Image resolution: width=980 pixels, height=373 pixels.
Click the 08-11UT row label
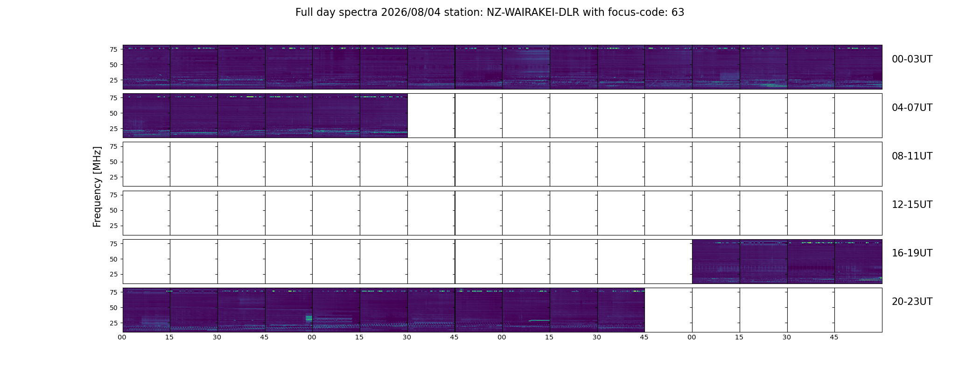click(912, 156)
